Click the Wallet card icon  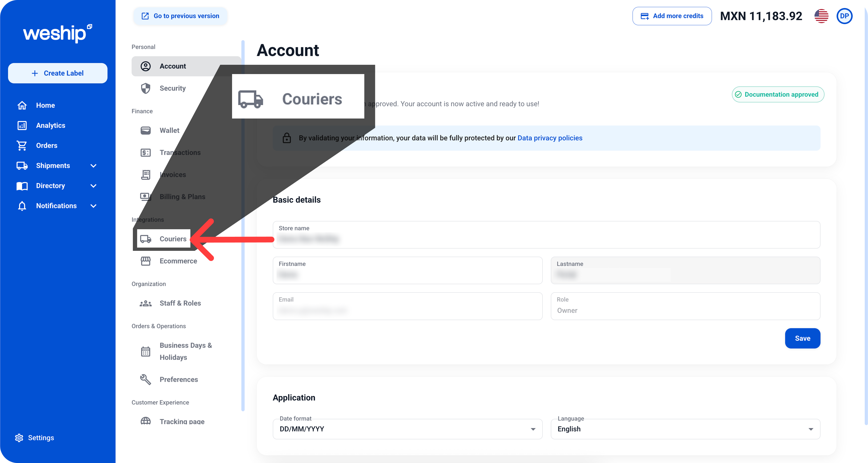pyautogui.click(x=146, y=130)
